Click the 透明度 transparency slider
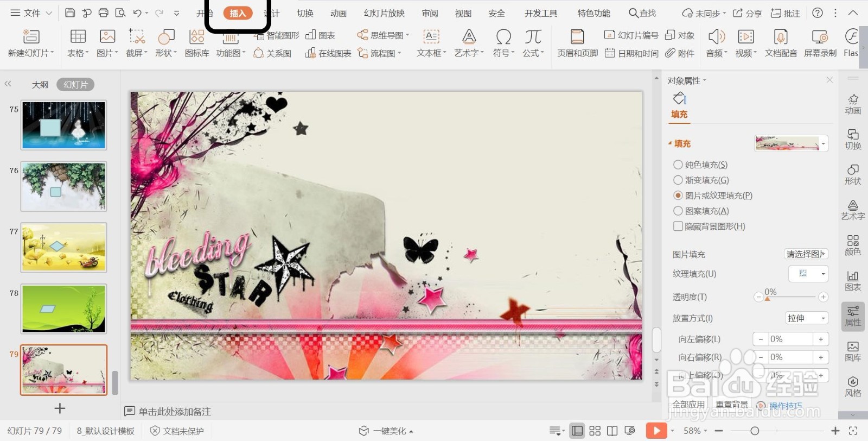The height and width of the screenshot is (441, 868). 790,297
